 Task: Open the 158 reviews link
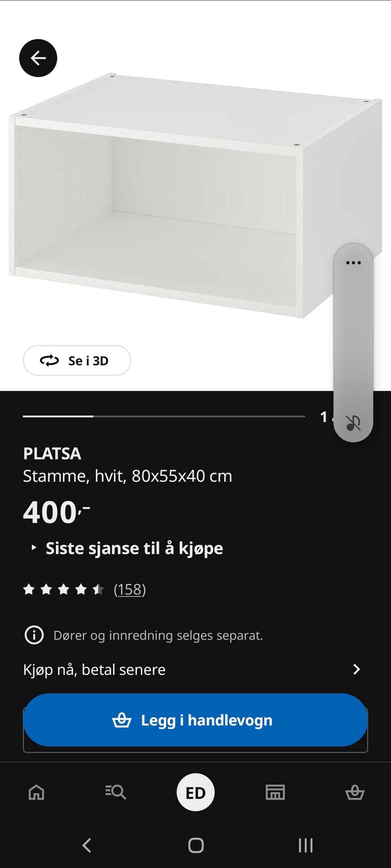(130, 589)
